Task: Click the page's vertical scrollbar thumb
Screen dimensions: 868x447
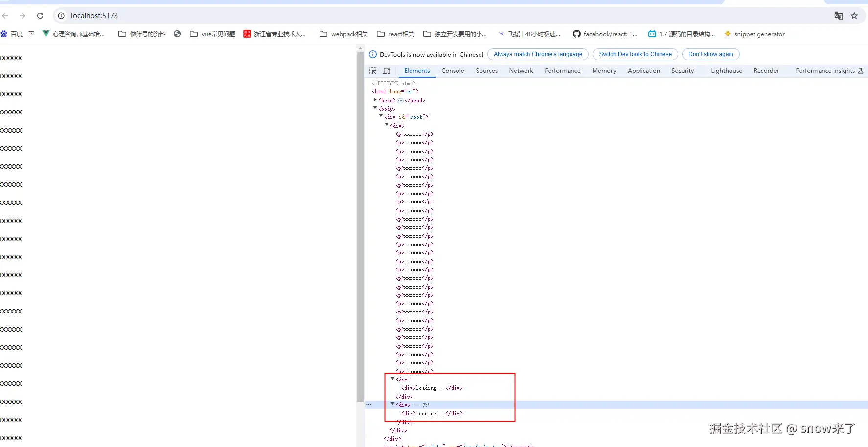Action: pos(361,227)
